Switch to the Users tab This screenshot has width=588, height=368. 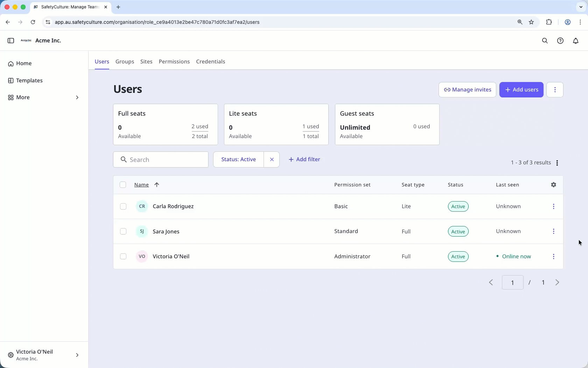pyautogui.click(x=102, y=62)
